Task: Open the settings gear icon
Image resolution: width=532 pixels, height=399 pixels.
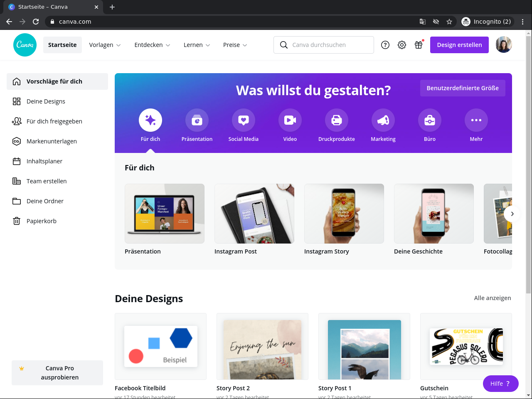Action: pyautogui.click(x=402, y=45)
